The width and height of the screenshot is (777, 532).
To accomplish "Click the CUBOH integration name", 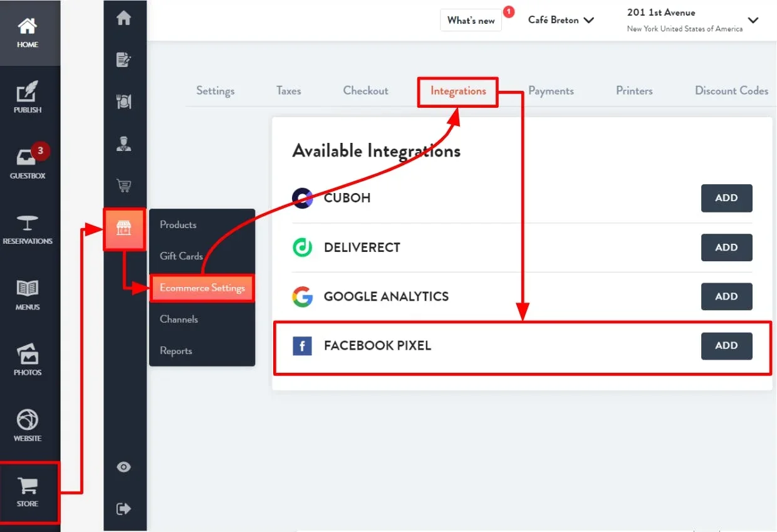I will coord(347,198).
